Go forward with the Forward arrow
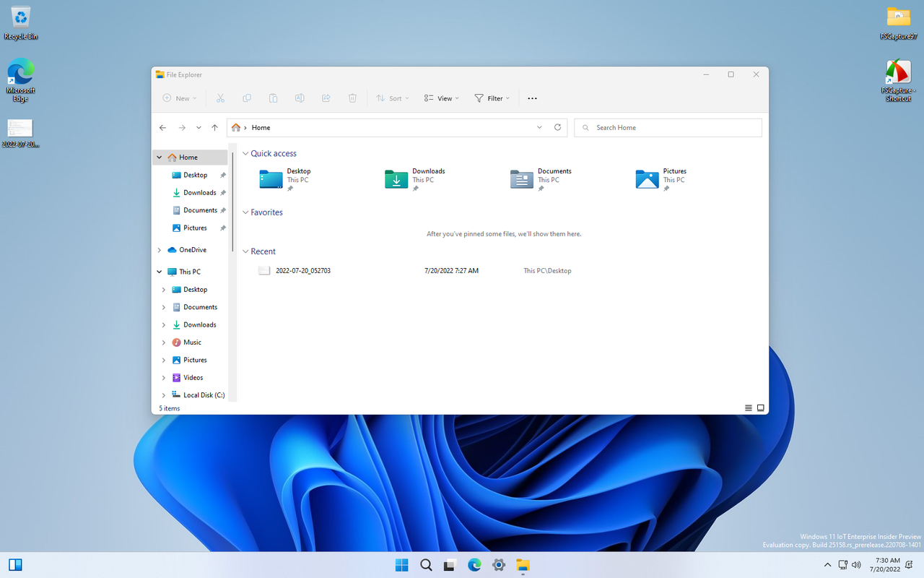Viewport: 924px width, 578px height. tap(182, 127)
